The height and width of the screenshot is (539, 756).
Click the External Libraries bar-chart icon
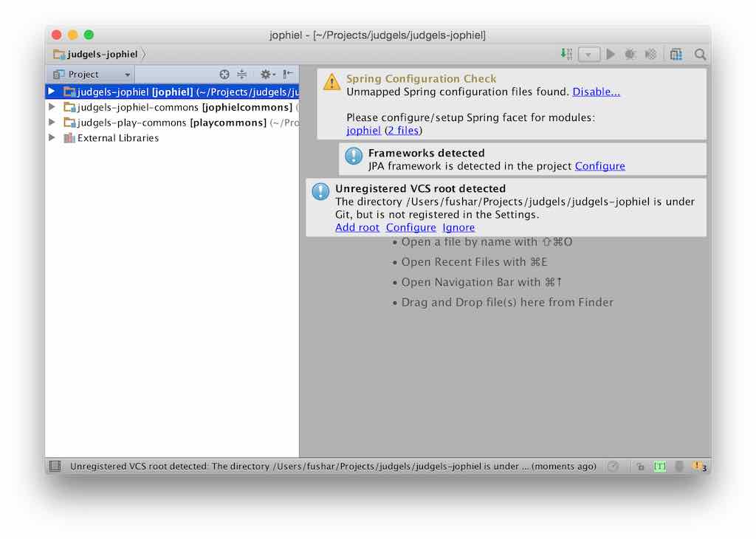coord(69,138)
